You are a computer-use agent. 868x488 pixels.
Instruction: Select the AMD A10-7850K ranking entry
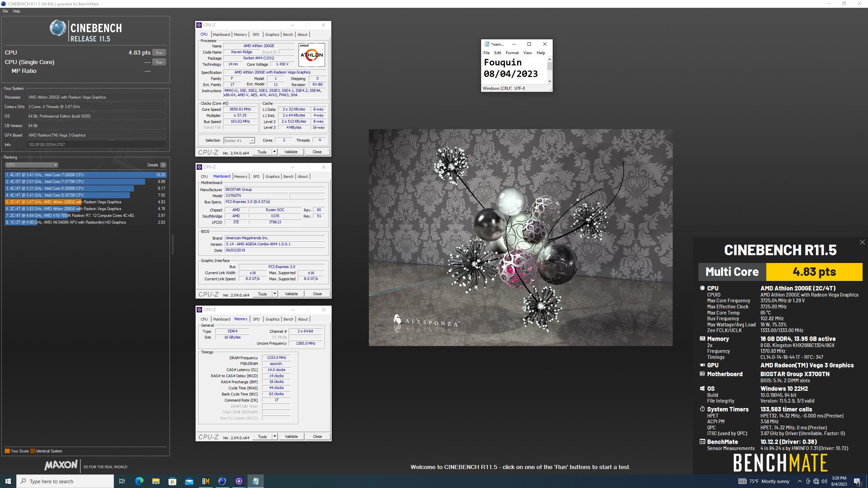[x=86, y=216]
